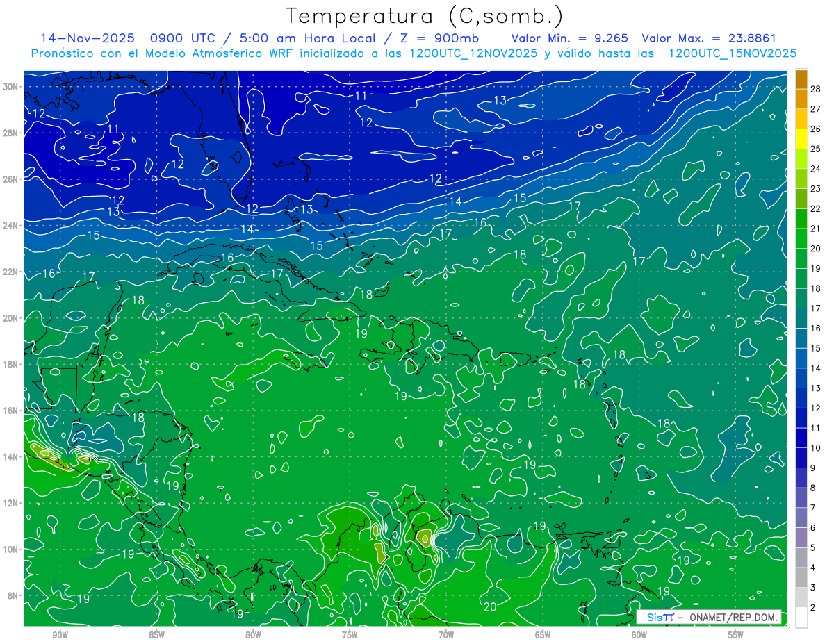834x644 pixels.
Task: Click the "ONAMET/REP.DOM." credit label
Action: (734, 617)
